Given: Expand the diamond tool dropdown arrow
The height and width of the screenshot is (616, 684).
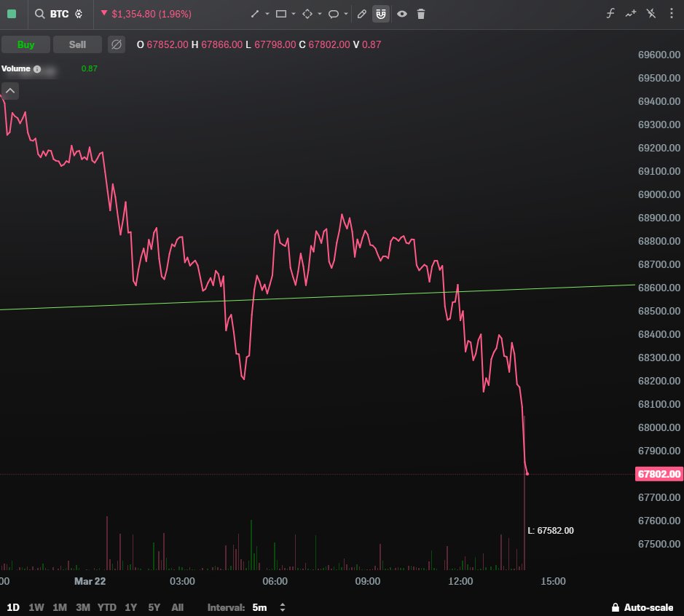Looking at the screenshot, I should coord(320,14).
